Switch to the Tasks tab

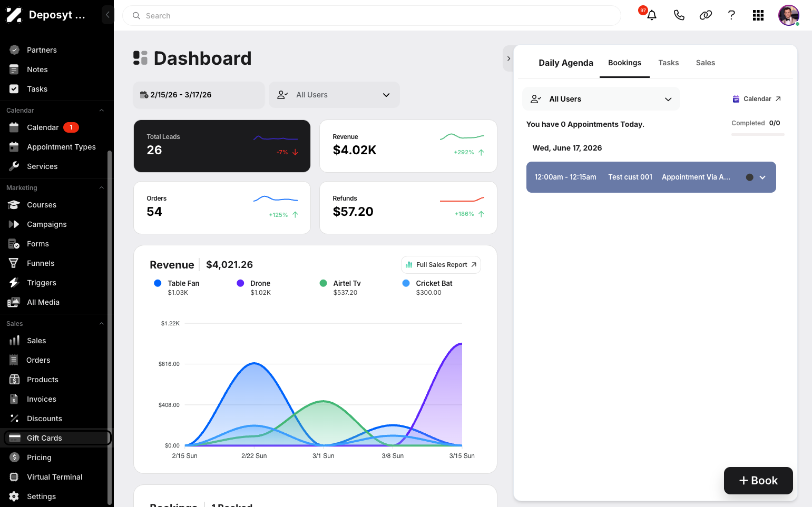click(x=669, y=63)
